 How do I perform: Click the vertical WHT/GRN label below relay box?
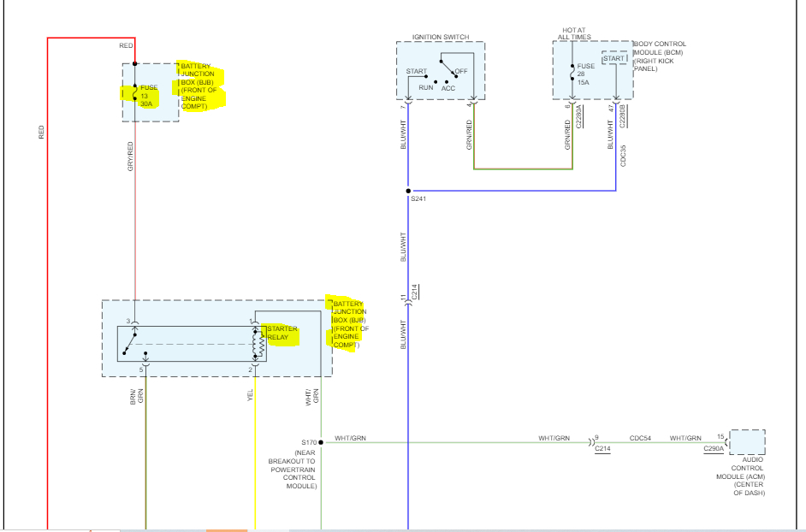[x=312, y=396]
